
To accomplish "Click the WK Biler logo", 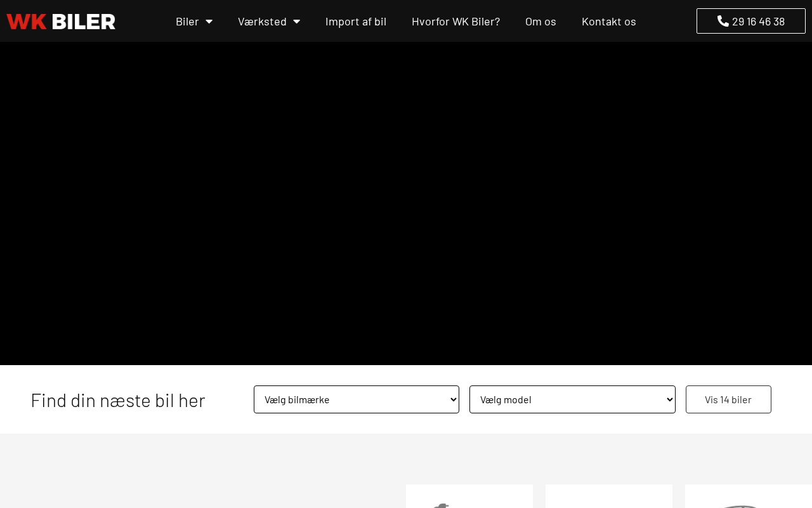I will pos(61,22).
